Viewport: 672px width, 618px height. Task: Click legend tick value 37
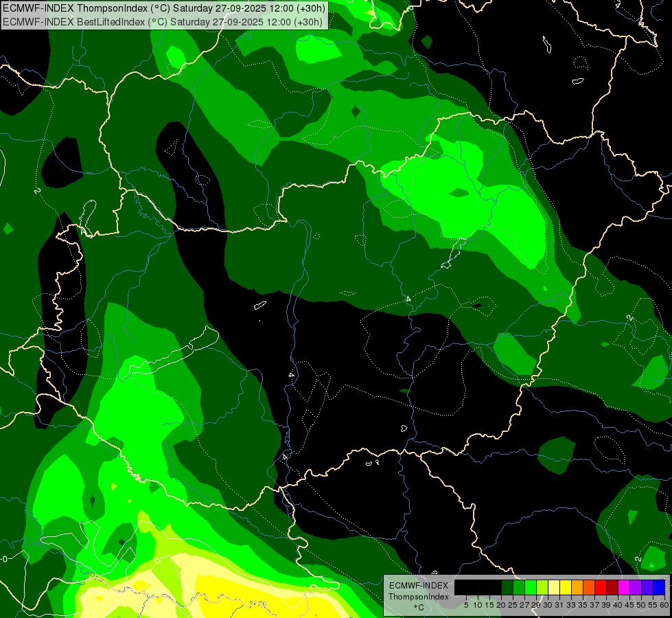point(595,605)
